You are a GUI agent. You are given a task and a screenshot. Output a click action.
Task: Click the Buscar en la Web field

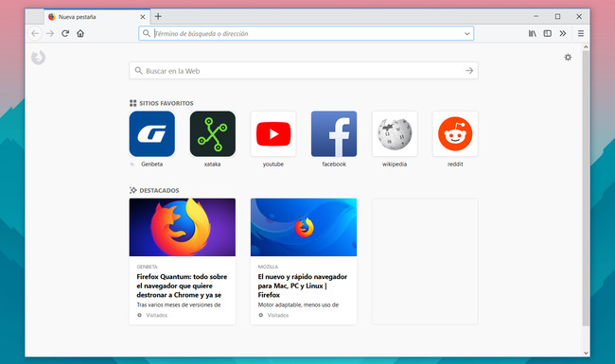pos(304,71)
